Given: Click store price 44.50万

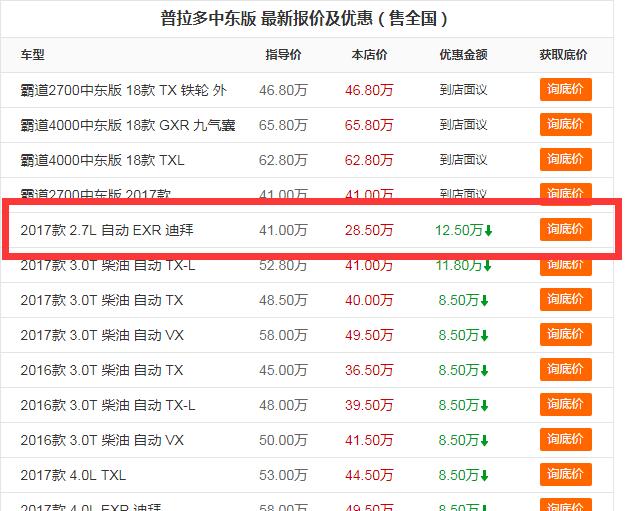Looking at the screenshot, I should point(369,475).
